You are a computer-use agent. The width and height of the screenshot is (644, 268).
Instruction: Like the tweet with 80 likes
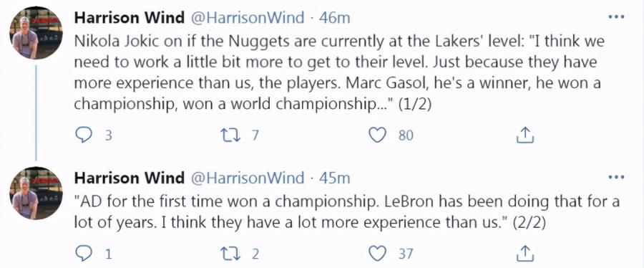pos(377,135)
